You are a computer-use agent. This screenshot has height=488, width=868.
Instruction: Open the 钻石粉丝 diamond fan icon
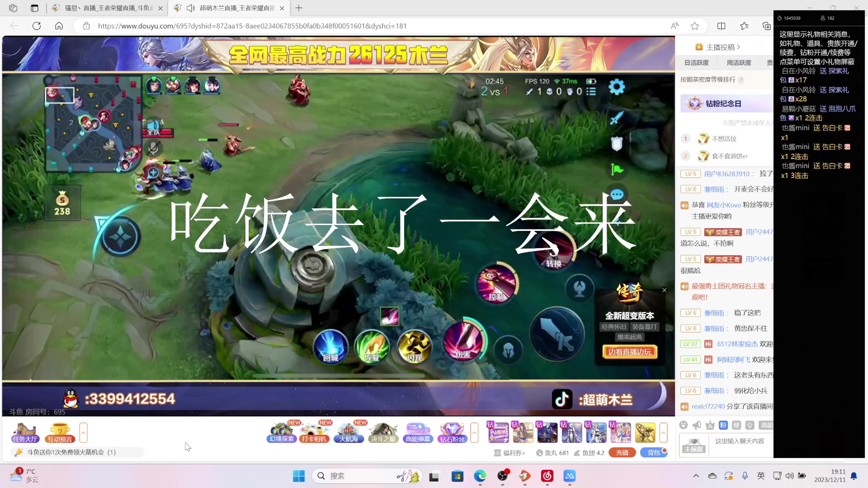pos(452,432)
